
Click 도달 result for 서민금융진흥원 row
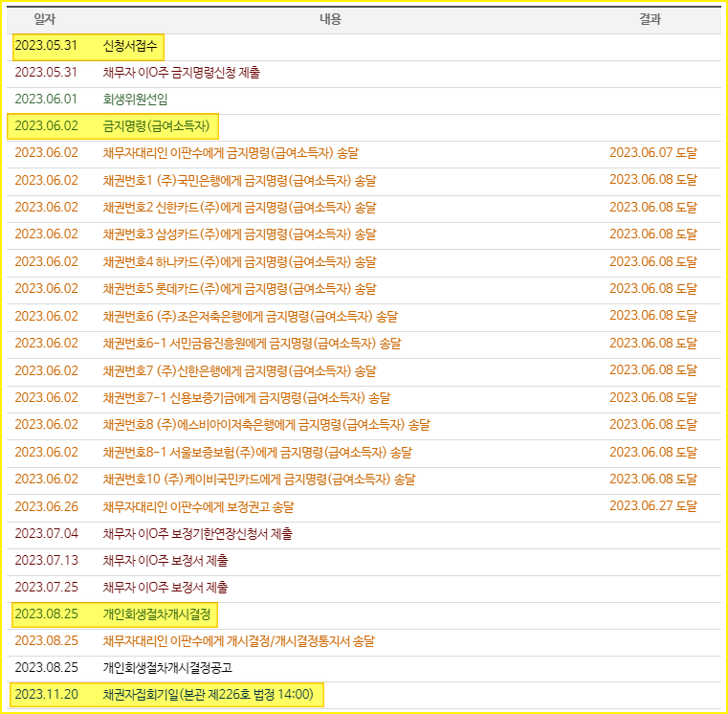pyautogui.click(x=652, y=344)
